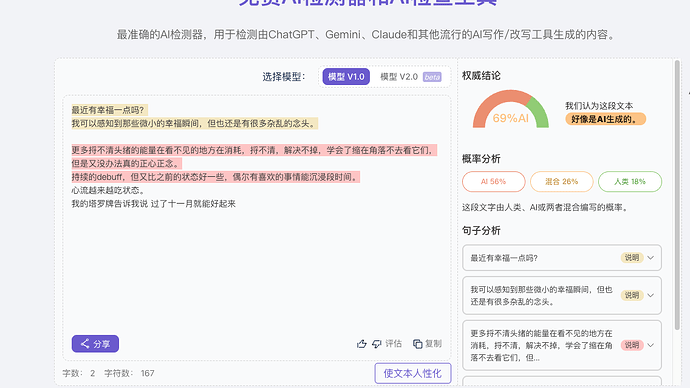Screen dimensions: 690x388
Task: Click red 说明 badge for 更多捋不清头绪的能量
Action: pyautogui.click(x=632, y=345)
